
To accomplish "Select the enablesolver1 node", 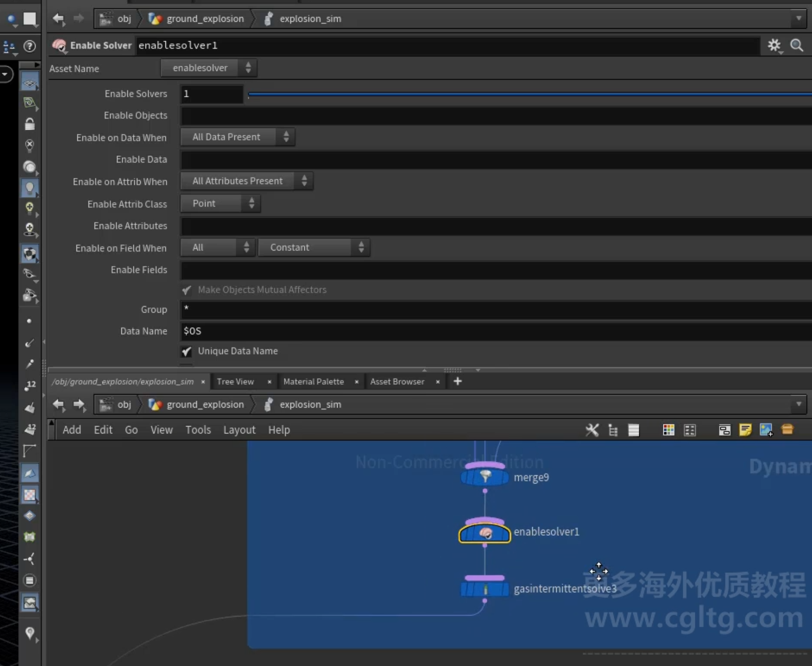I will click(485, 532).
